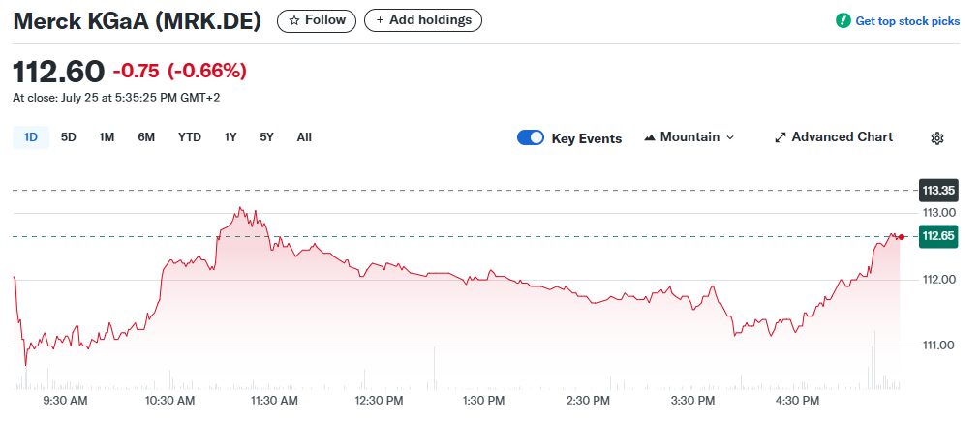Screen dimensions: 980x421
Task: Open chart settings gear icon
Action: point(936,138)
